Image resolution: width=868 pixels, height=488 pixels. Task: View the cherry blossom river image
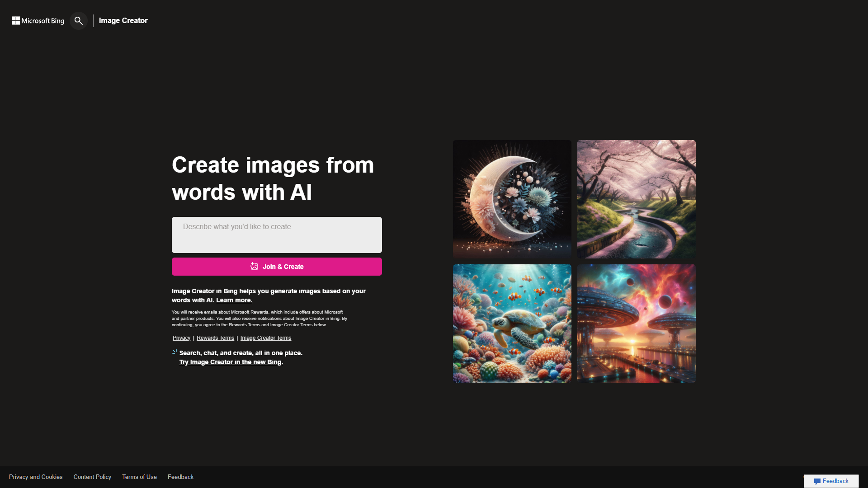[636, 199]
